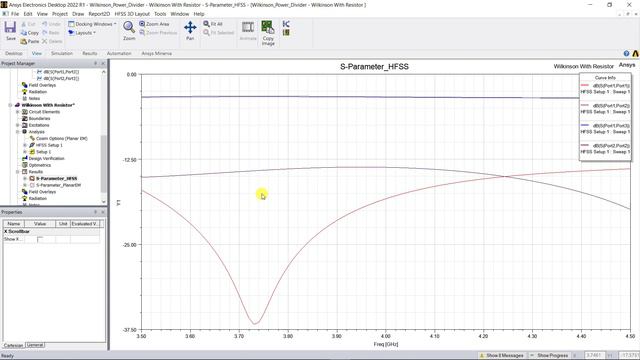Click the Animate filmstrip icon
640x360 pixels.
[248, 27]
